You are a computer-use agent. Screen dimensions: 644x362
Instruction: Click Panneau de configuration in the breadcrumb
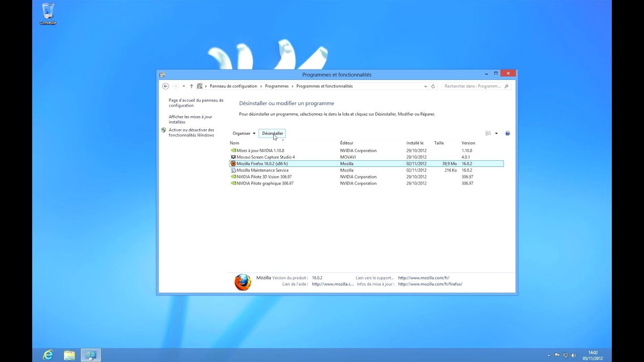[x=233, y=86]
